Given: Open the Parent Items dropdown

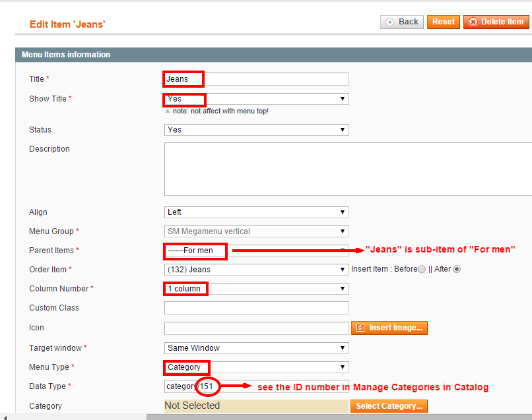Looking at the screenshot, I should (x=257, y=251).
